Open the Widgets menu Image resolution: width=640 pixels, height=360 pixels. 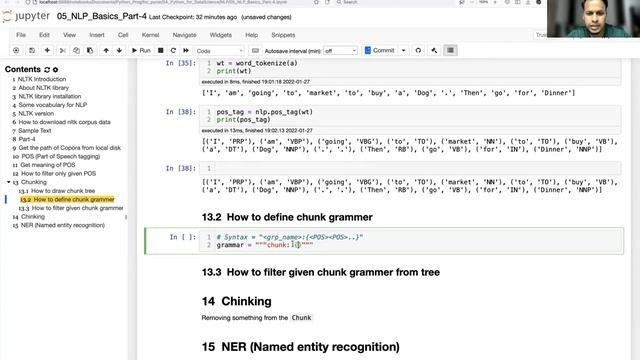pos(220,35)
